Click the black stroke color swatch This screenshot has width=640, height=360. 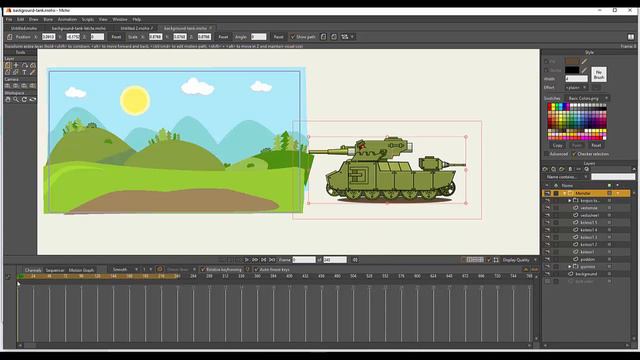tap(572, 70)
